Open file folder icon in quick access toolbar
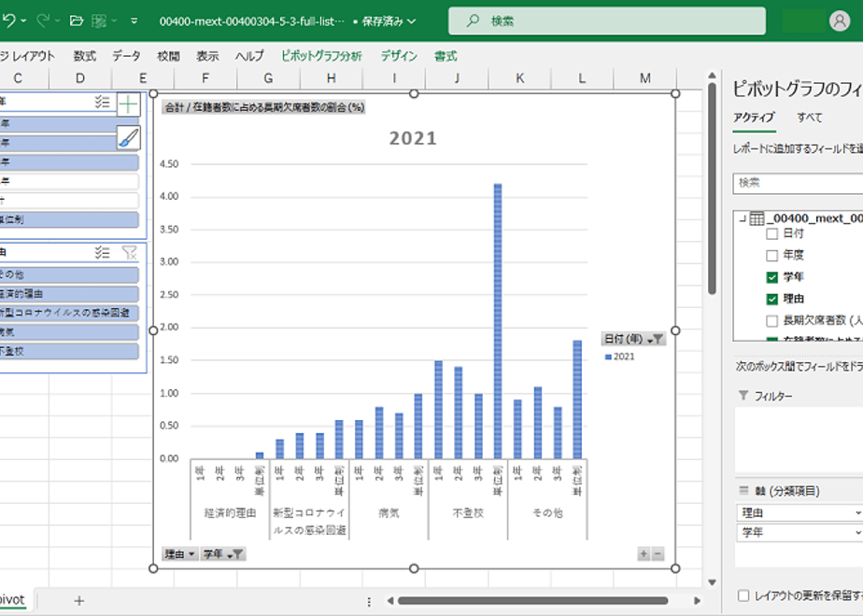Screen dimensions: 863x616 [x=77, y=21]
